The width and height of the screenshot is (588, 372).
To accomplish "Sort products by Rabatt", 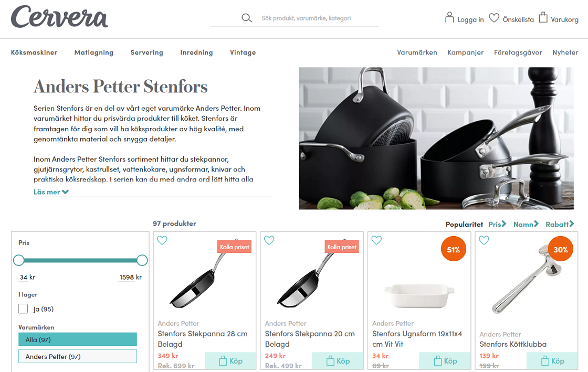I will click(x=560, y=224).
